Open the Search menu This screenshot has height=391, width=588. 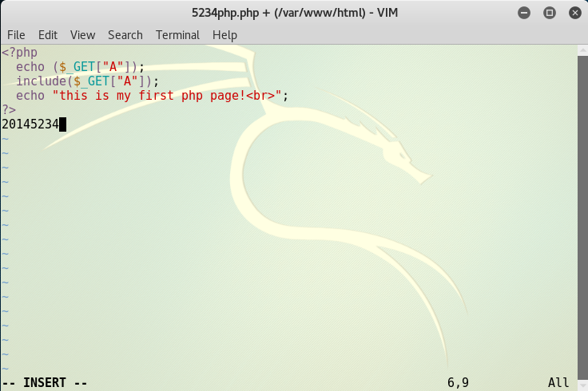(125, 35)
